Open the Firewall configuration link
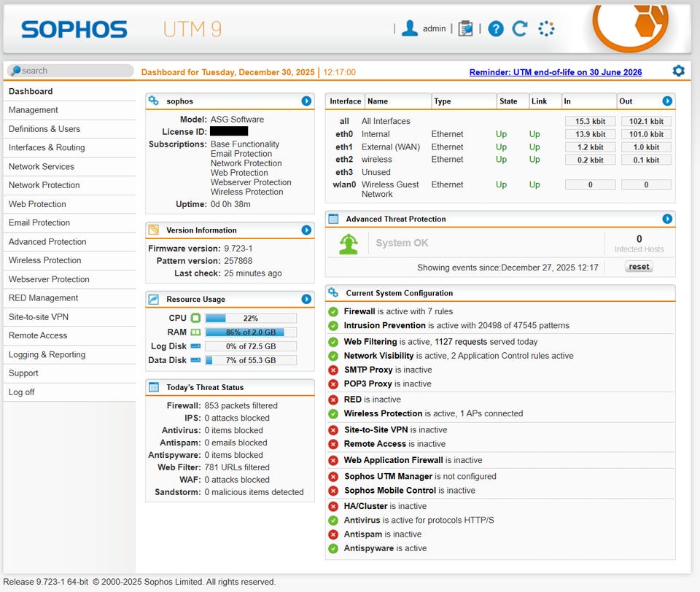The height and width of the screenshot is (592, 700). click(359, 311)
